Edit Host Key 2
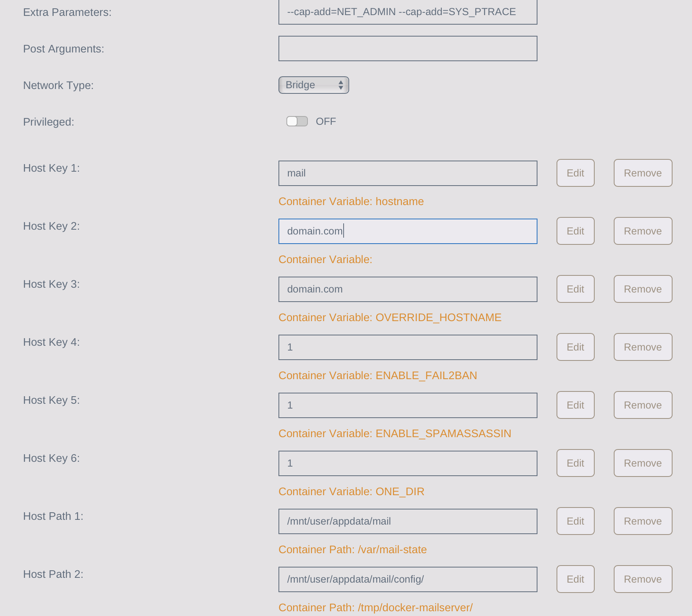This screenshot has height=616, width=692. click(x=576, y=231)
